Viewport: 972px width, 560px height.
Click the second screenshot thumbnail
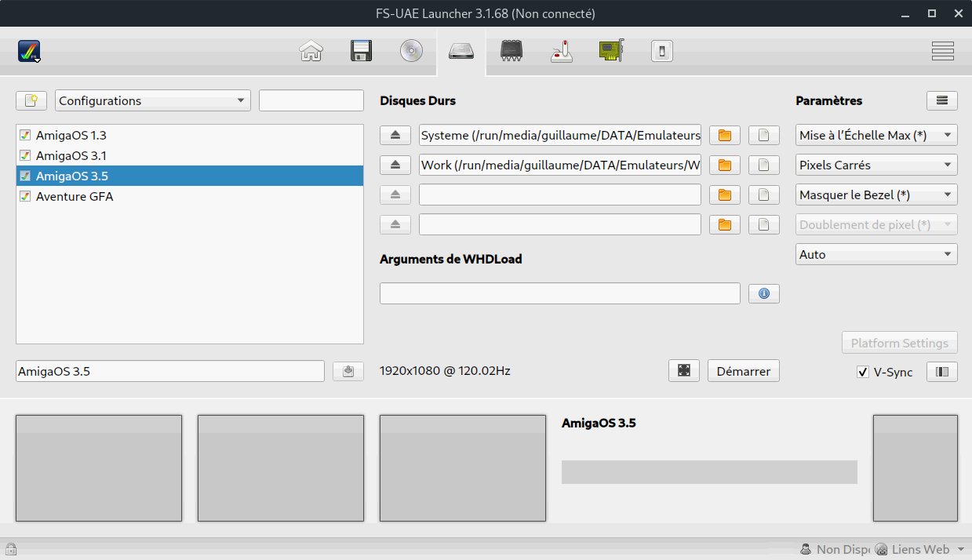click(x=281, y=468)
